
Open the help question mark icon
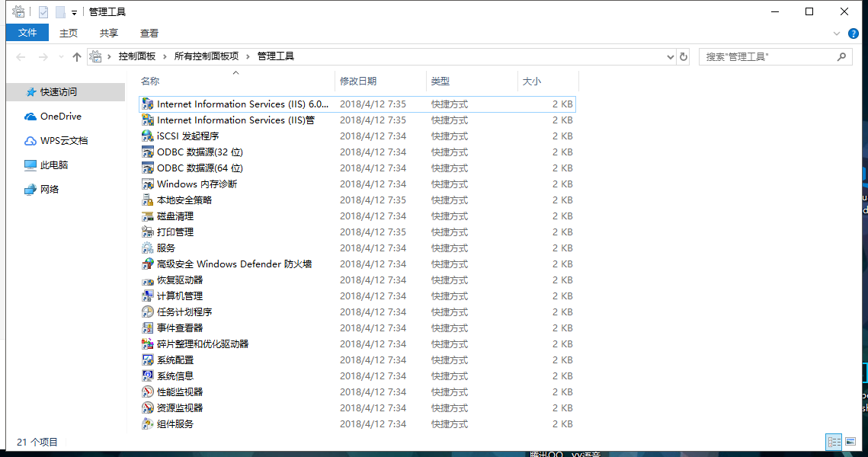tap(854, 34)
